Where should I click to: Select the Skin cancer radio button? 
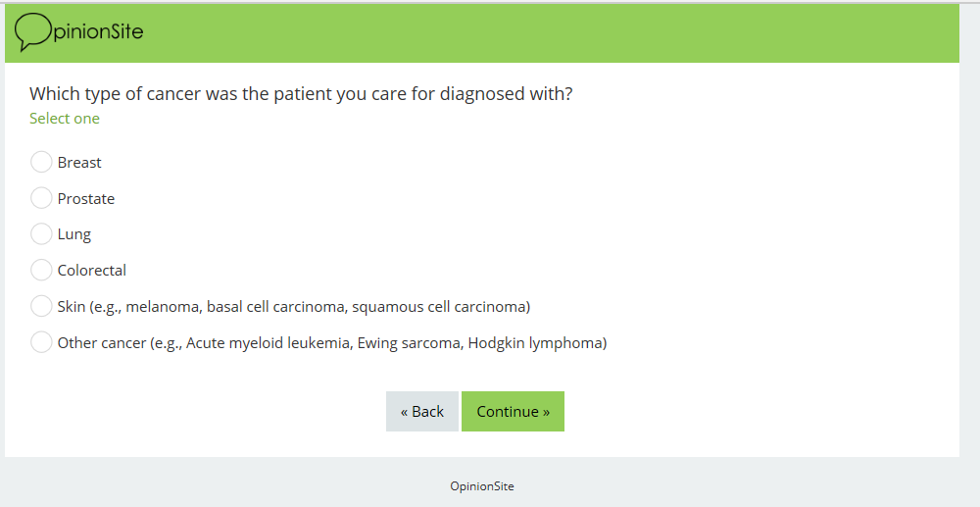41,306
